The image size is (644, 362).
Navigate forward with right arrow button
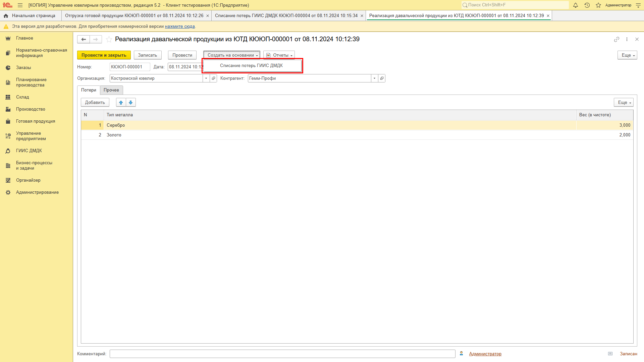pos(96,39)
